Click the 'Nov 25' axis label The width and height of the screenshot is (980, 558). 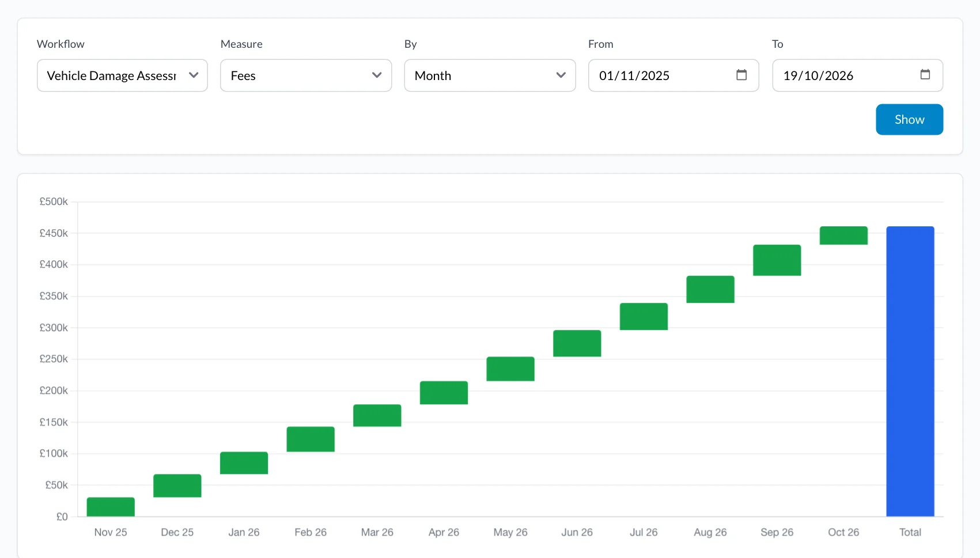click(x=111, y=533)
